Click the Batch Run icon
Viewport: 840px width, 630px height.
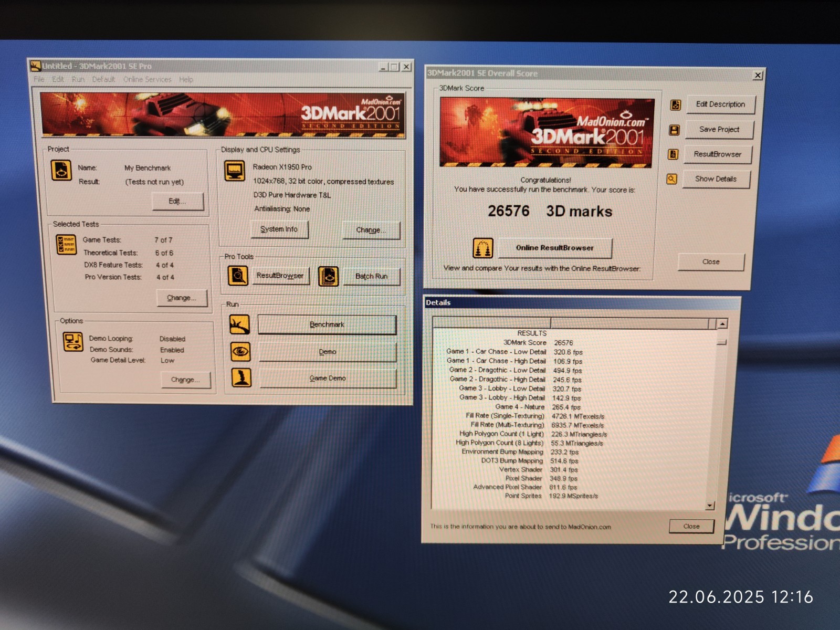coord(328,276)
